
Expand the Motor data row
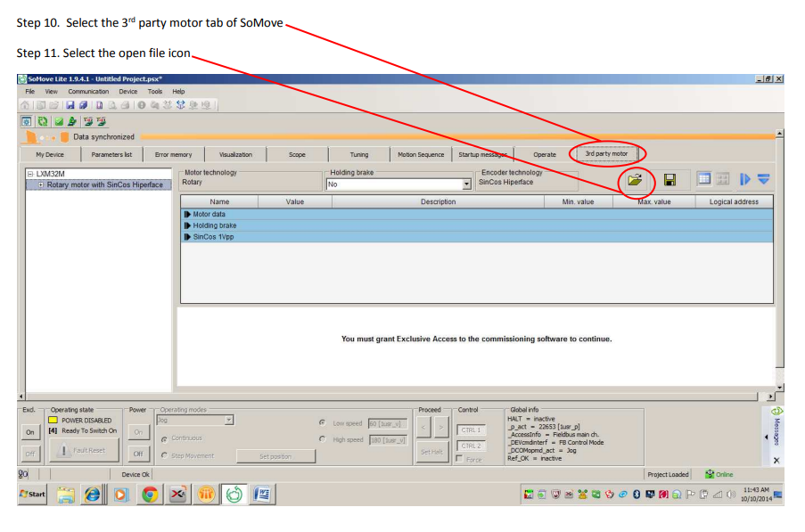click(187, 215)
